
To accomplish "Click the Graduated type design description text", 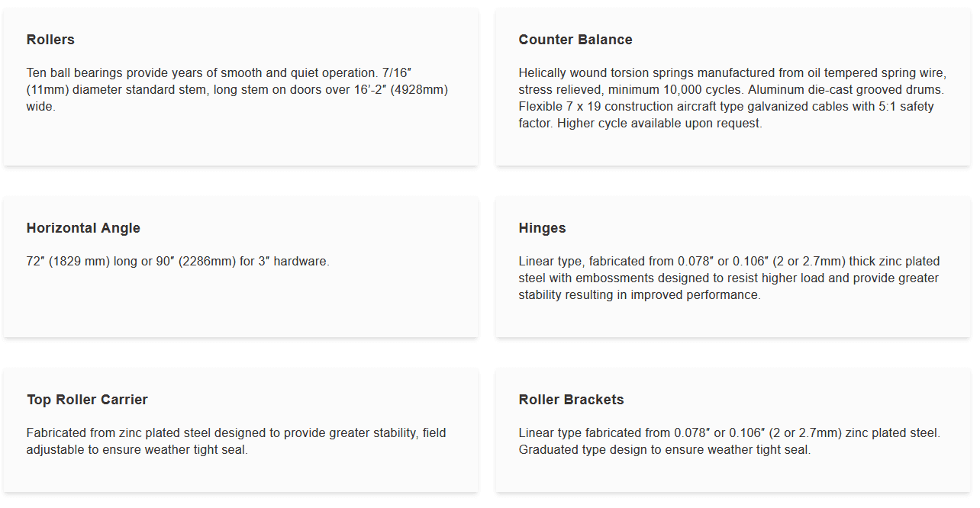I will tap(664, 450).
